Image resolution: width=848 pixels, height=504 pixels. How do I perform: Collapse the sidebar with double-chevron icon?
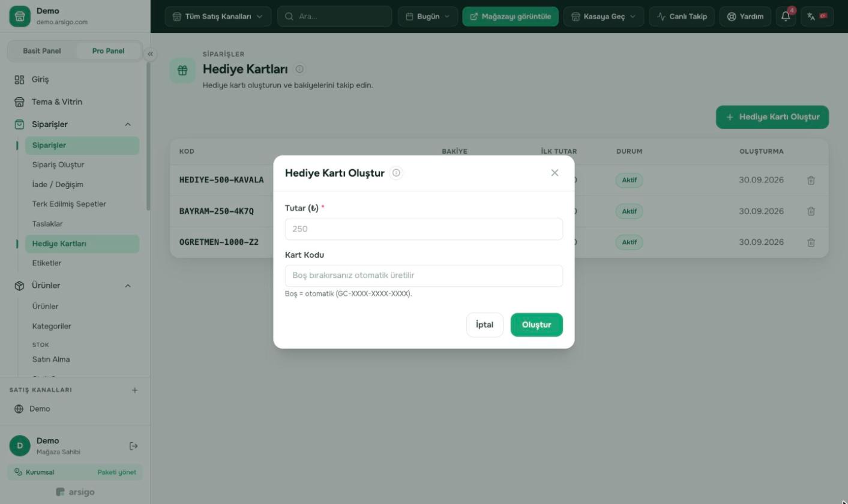point(150,54)
